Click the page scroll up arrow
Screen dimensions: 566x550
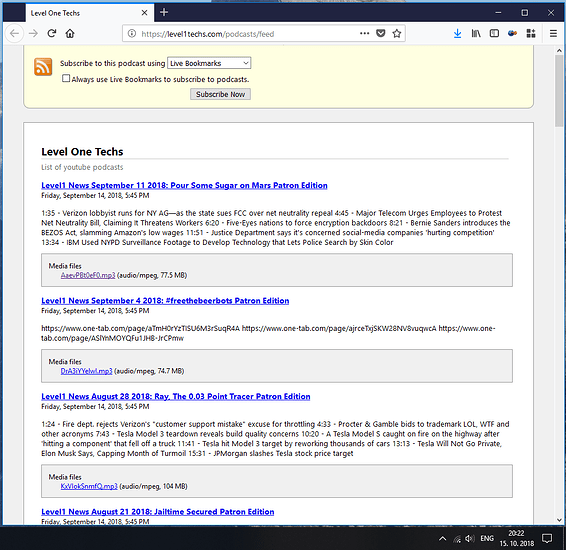click(559, 51)
